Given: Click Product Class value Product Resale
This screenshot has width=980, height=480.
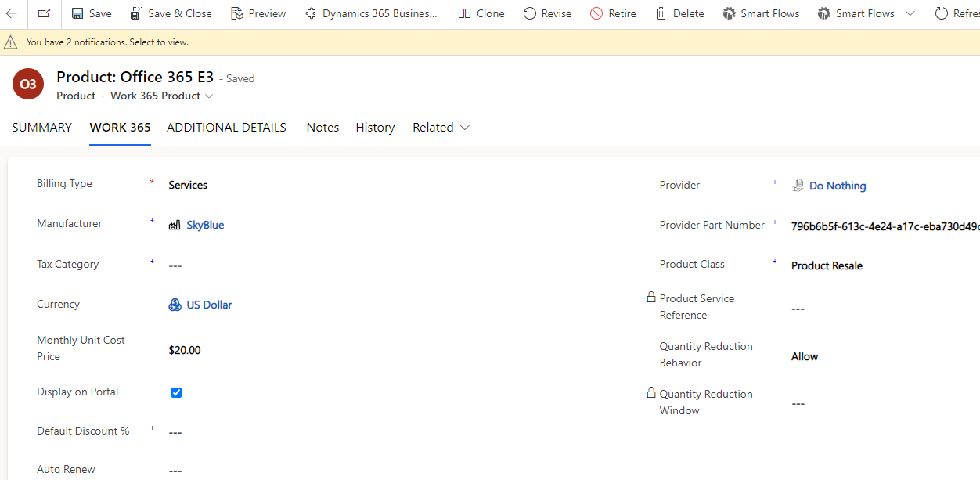Looking at the screenshot, I should [827, 265].
